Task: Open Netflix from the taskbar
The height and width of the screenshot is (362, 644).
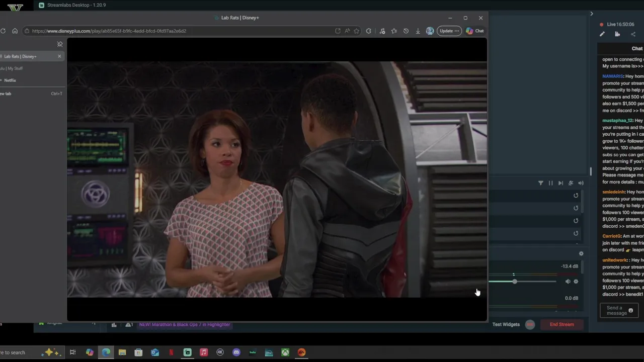Action: tap(171, 352)
